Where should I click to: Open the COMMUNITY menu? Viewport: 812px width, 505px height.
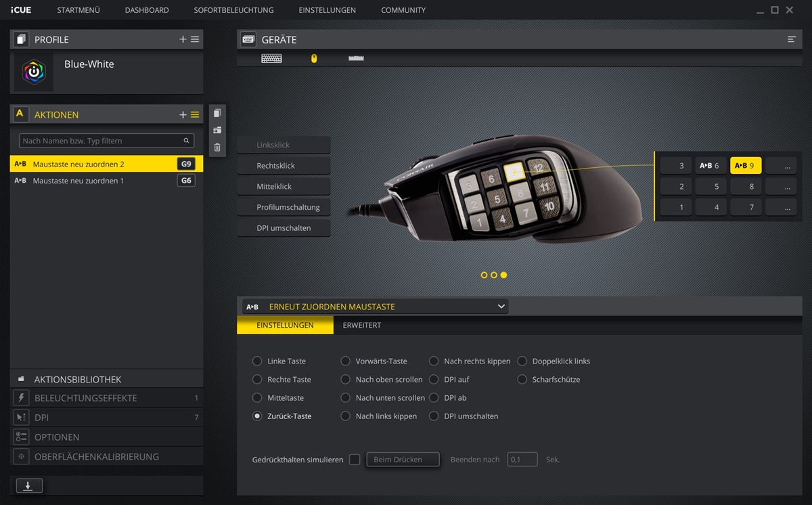point(403,10)
